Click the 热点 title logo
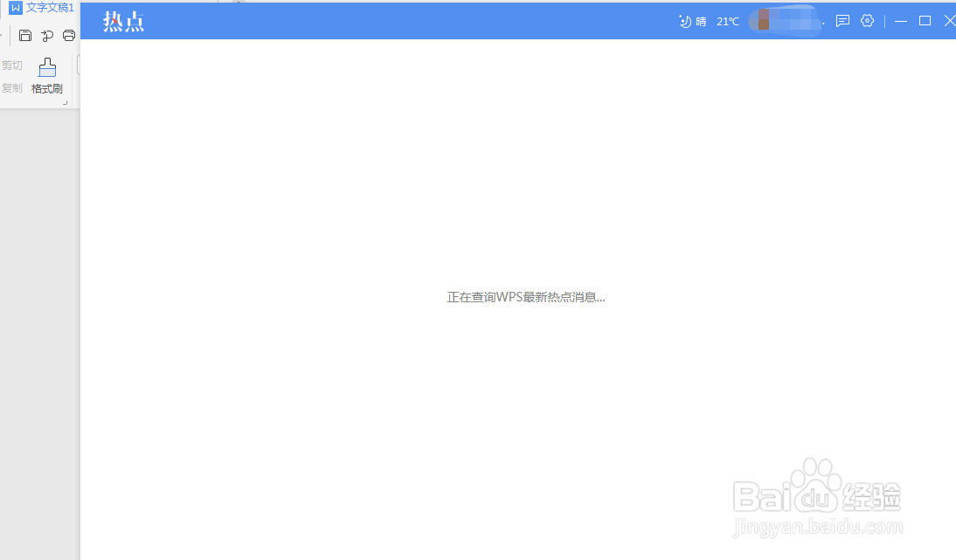 [124, 21]
